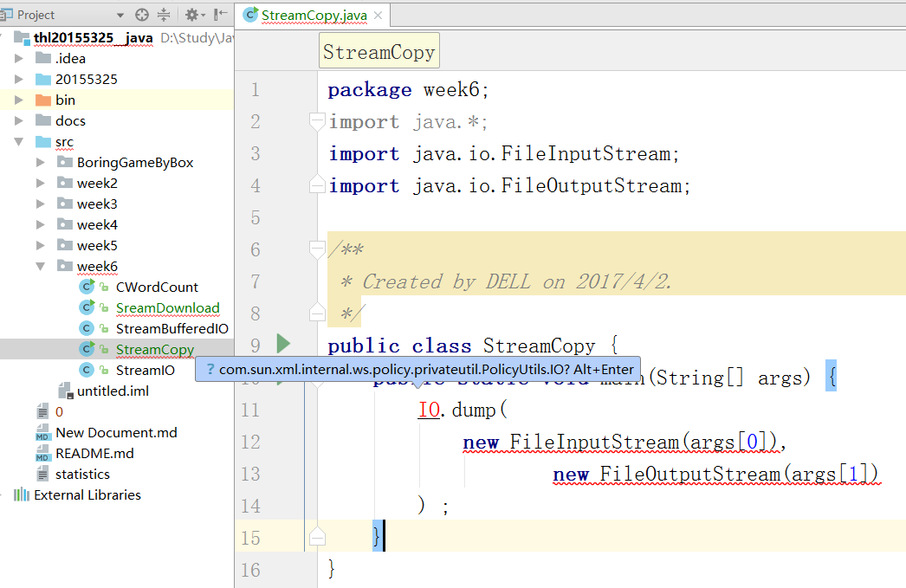This screenshot has width=906, height=588.
Task: Click the CWordCount class icon
Action: pyautogui.click(x=87, y=287)
